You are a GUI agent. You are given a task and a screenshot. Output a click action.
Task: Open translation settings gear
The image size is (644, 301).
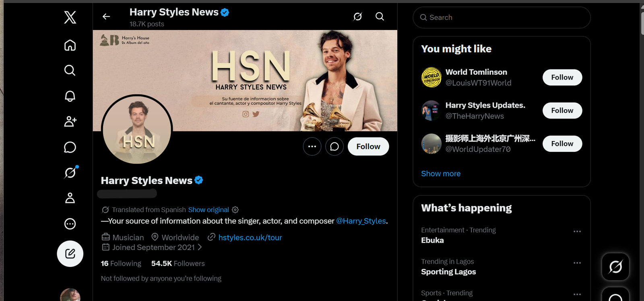pyautogui.click(x=235, y=210)
